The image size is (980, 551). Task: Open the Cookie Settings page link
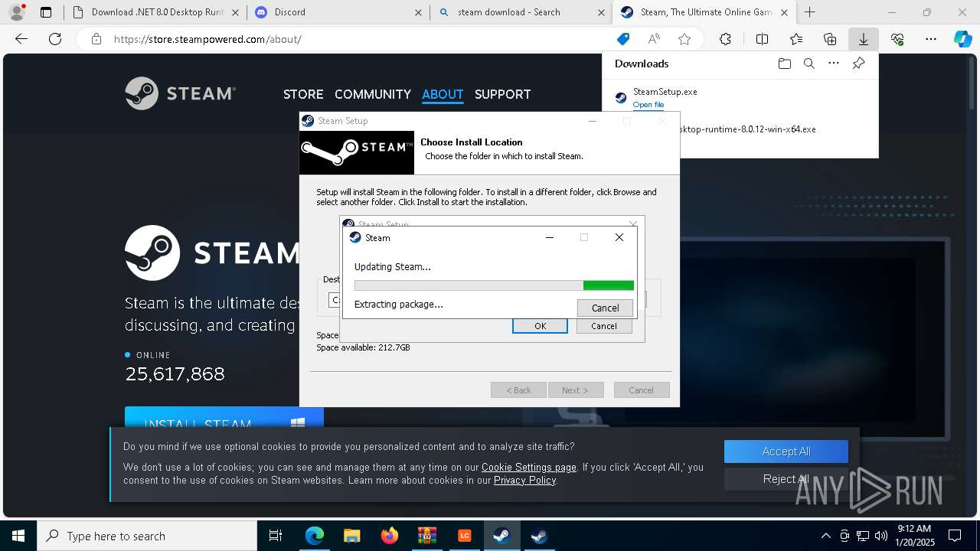pyautogui.click(x=529, y=467)
